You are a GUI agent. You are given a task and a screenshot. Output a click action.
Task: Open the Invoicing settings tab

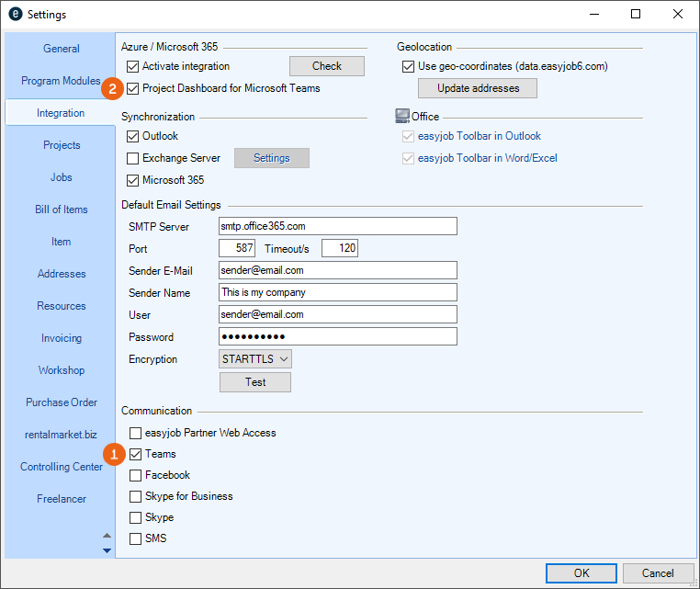tap(62, 338)
